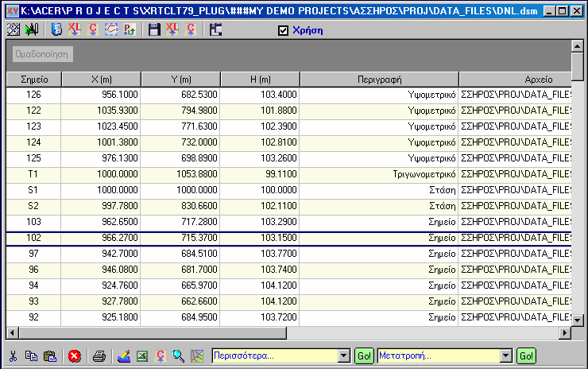Copy with the two-pages icon

pyautogui.click(x=31, y=355)
